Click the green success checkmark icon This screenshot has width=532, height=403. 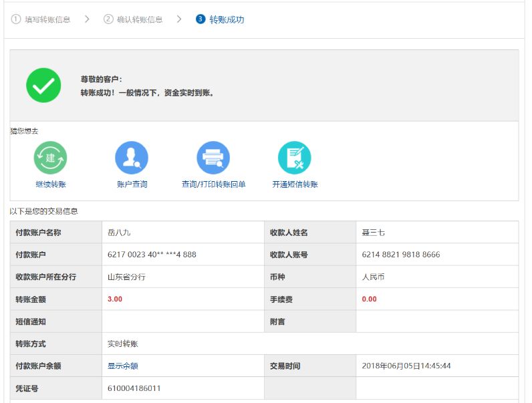tap(43, 86)
